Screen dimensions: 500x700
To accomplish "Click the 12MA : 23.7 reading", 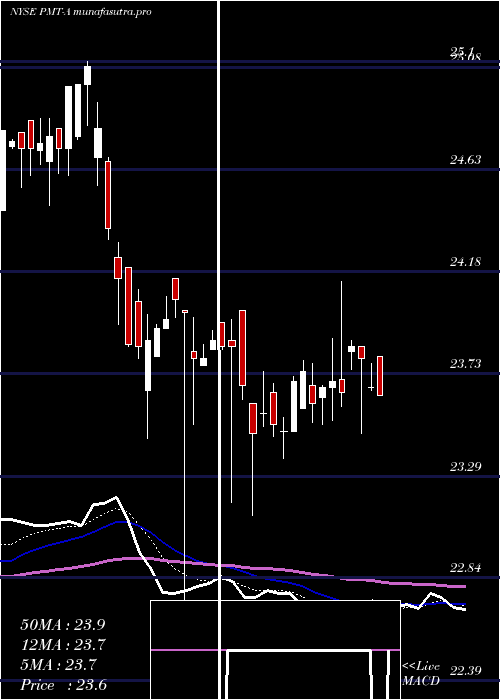I will click(x=62, y=645).
